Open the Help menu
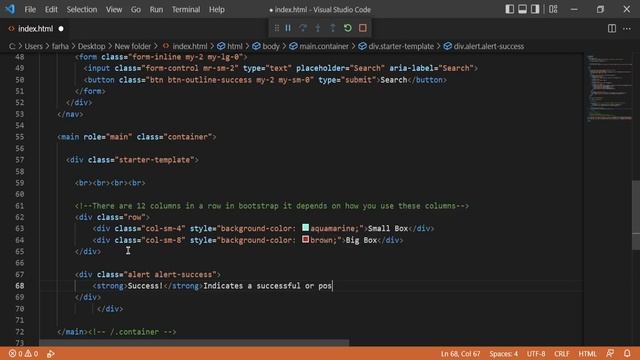The image size is (640, 360). point(217,9)
